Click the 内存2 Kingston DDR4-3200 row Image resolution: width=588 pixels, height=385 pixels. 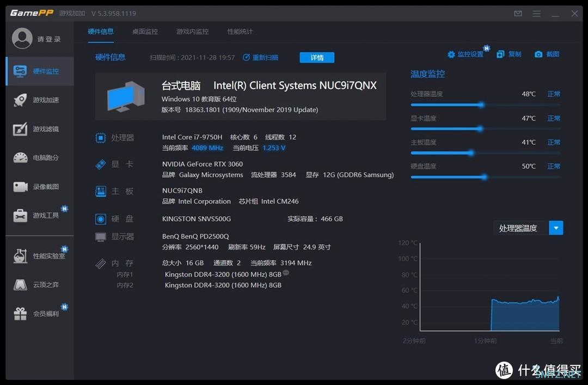pyautogui.click(x=223, y=285)
